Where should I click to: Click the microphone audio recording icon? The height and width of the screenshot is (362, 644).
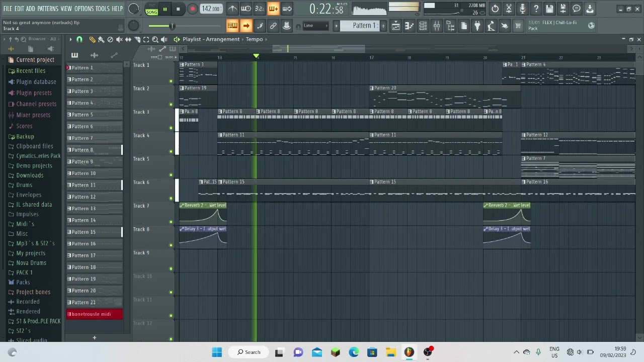pyautogui.click(x=522, y=9)
